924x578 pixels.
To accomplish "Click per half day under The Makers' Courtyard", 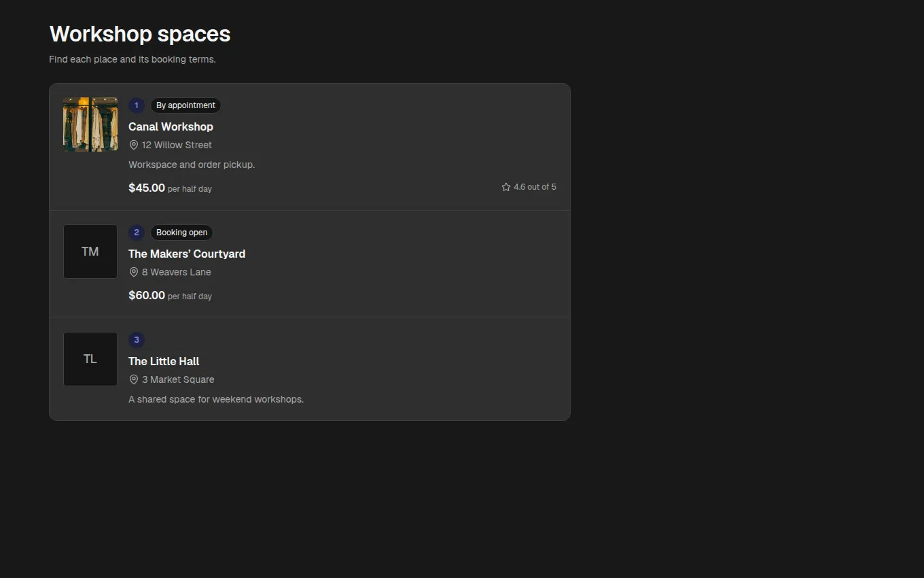I will click(x=190, y=296).
